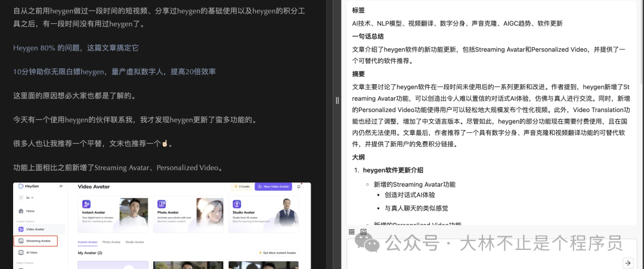The width and height of the screenshot is (644, 269).
Task: Click outline bullet '与真人聊天的类似感觉'
Action: pos(416,208)
